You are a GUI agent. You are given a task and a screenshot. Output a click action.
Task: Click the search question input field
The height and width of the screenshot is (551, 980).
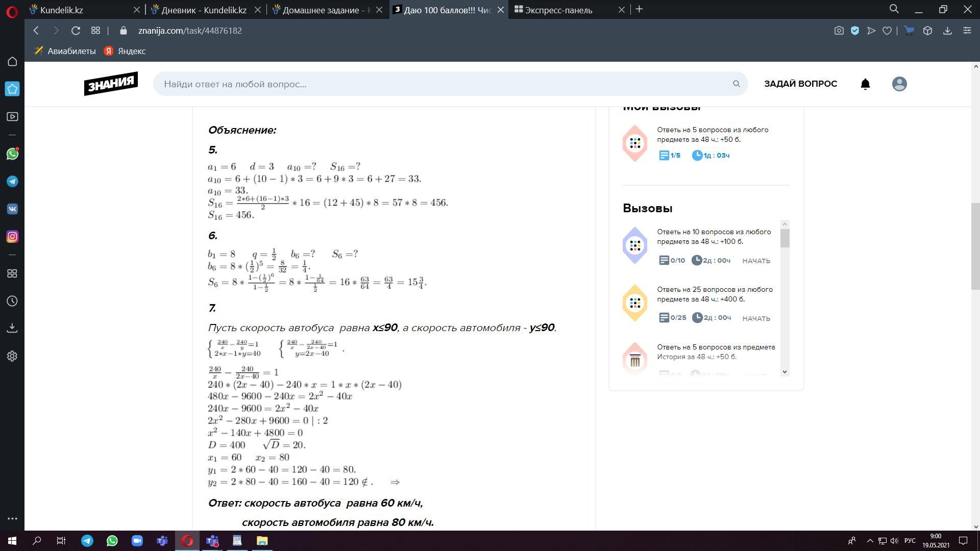444,84
